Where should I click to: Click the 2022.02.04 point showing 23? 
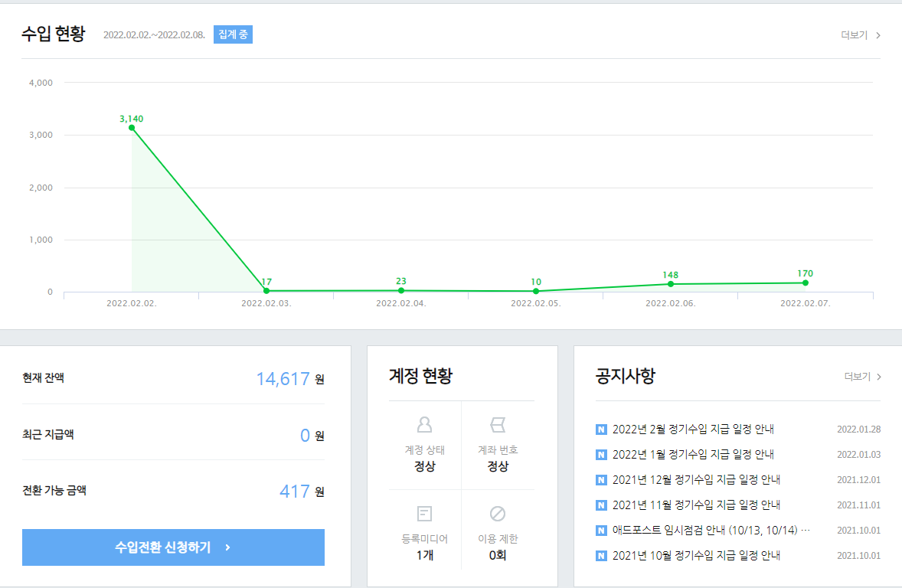click(x=401, y=290)
